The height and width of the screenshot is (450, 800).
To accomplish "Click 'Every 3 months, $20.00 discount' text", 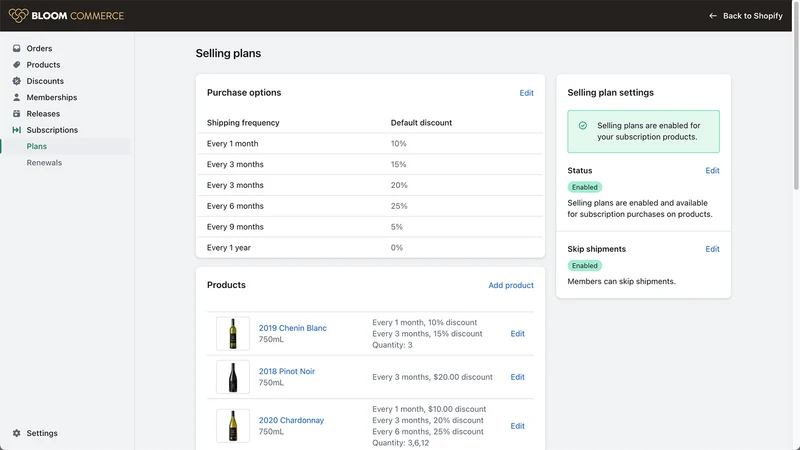I will [432, 377].
